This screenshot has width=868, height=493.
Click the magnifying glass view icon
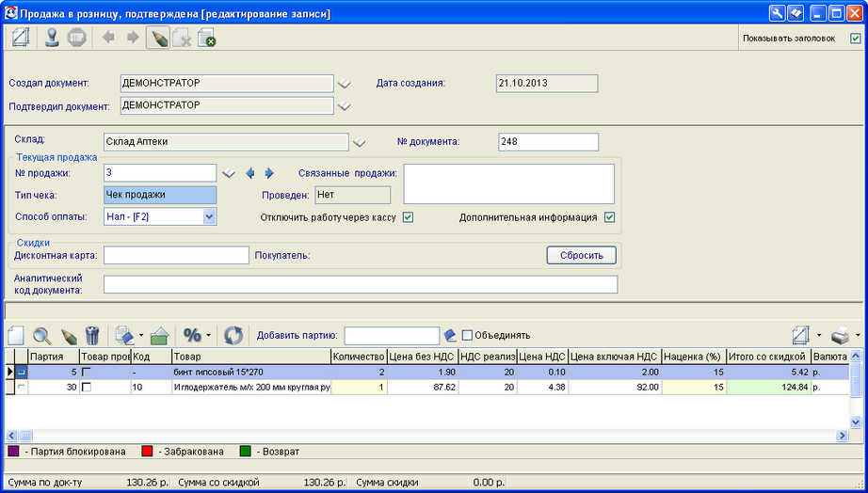(42, 335)
